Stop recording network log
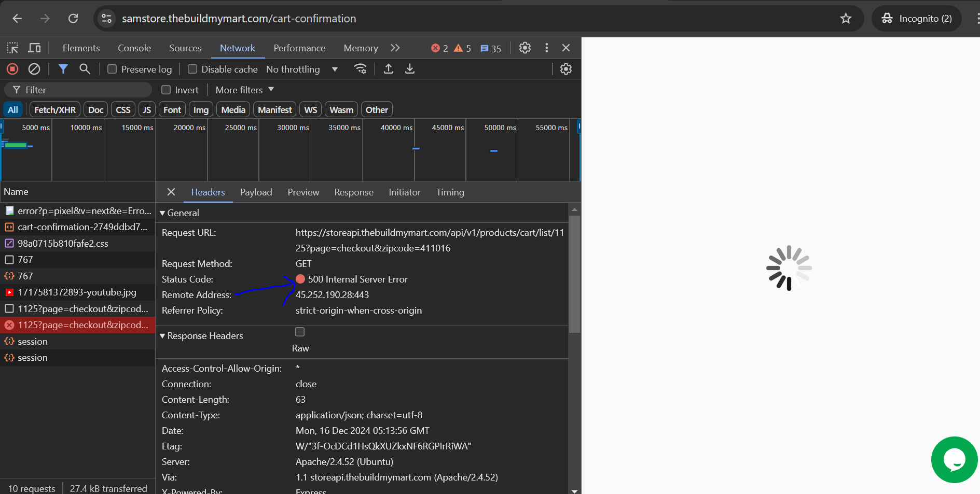Image resolution: width=980 pixels, height=494 pixels. pyautogui.click(x=12, y=69)
